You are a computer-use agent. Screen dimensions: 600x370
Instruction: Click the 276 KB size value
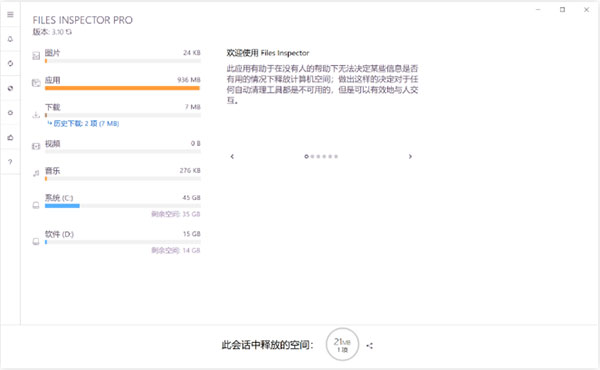pos(190,171)
